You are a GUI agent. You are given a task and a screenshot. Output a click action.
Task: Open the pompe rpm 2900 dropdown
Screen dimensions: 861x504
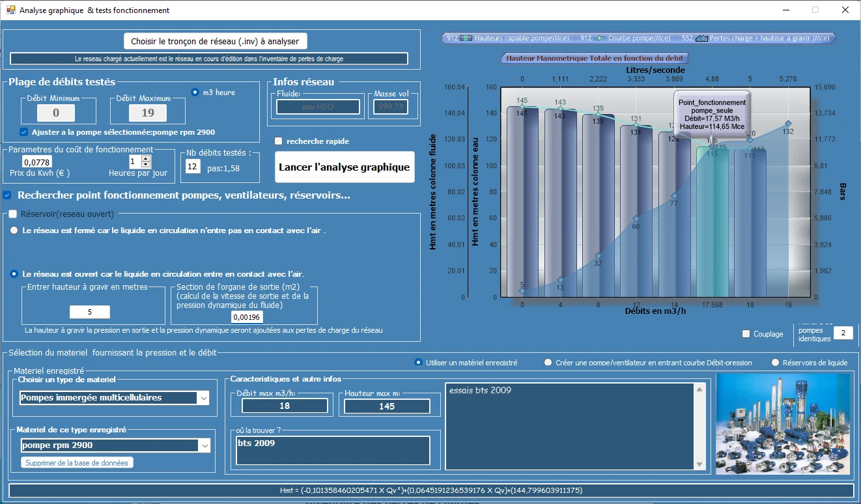[204, 445]
